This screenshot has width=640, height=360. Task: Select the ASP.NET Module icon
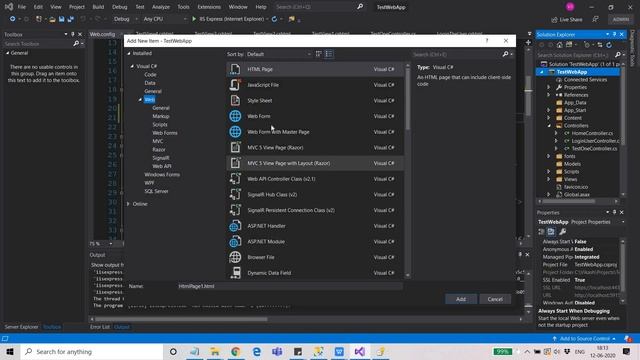235,241
